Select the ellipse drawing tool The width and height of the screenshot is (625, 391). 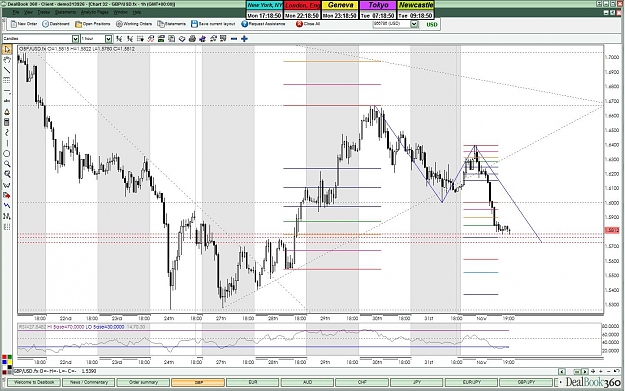click(7, 153)
